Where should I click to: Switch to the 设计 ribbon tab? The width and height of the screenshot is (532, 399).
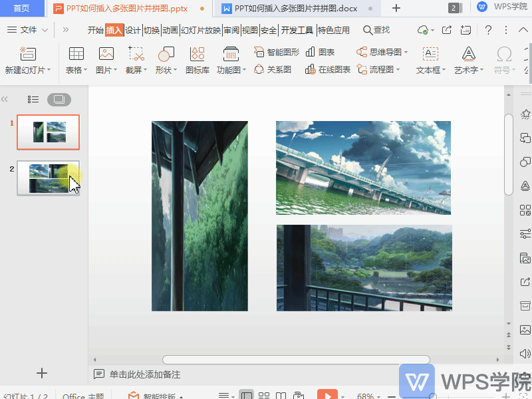coord(133,30)
